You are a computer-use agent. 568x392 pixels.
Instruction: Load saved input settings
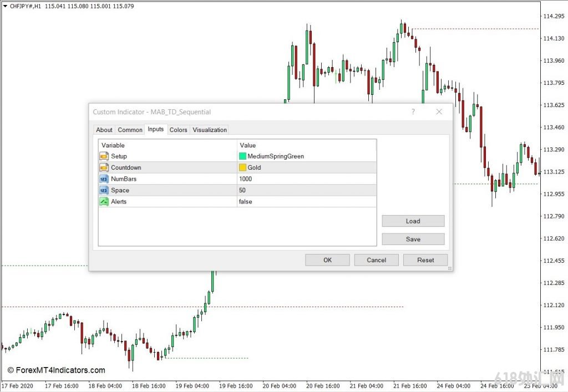pos(413,221)
